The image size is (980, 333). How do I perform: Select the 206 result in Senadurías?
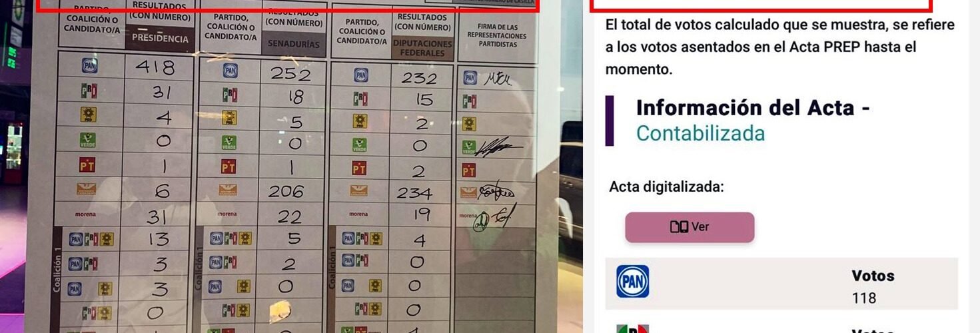tap(290, 192)
